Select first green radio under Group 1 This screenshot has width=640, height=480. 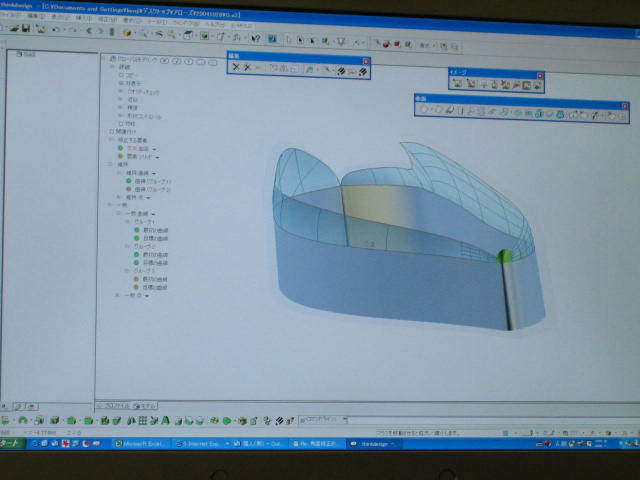tap(137, 230)
